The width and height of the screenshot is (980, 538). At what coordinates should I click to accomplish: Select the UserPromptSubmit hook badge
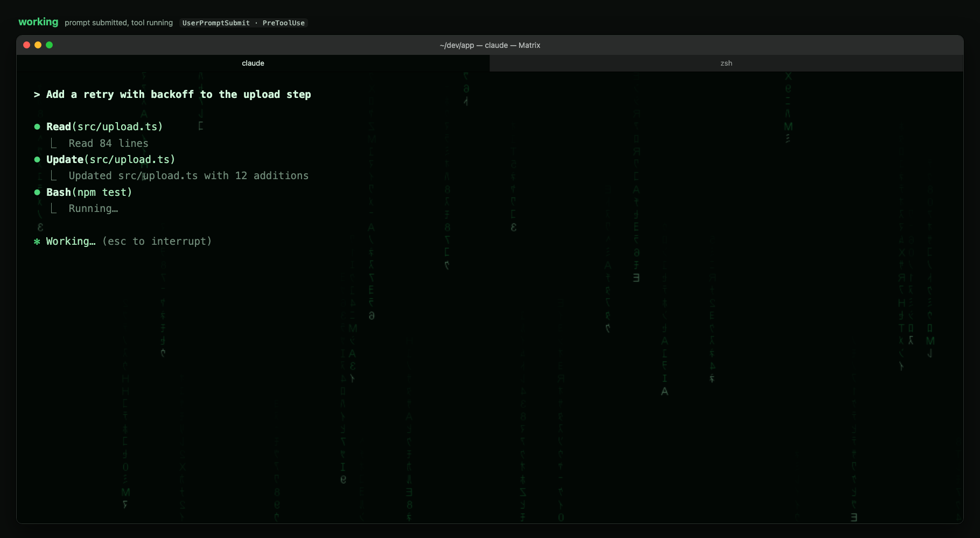click(x=216, y=23)
